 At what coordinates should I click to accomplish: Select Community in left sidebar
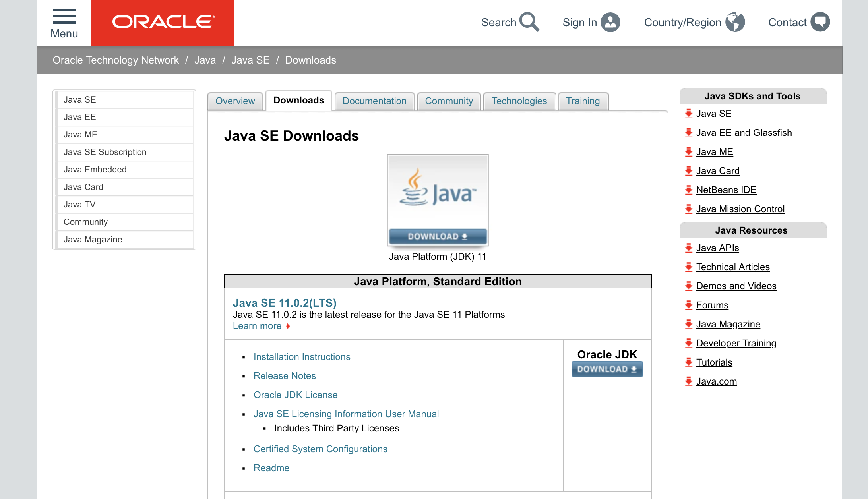coord(125,222)
